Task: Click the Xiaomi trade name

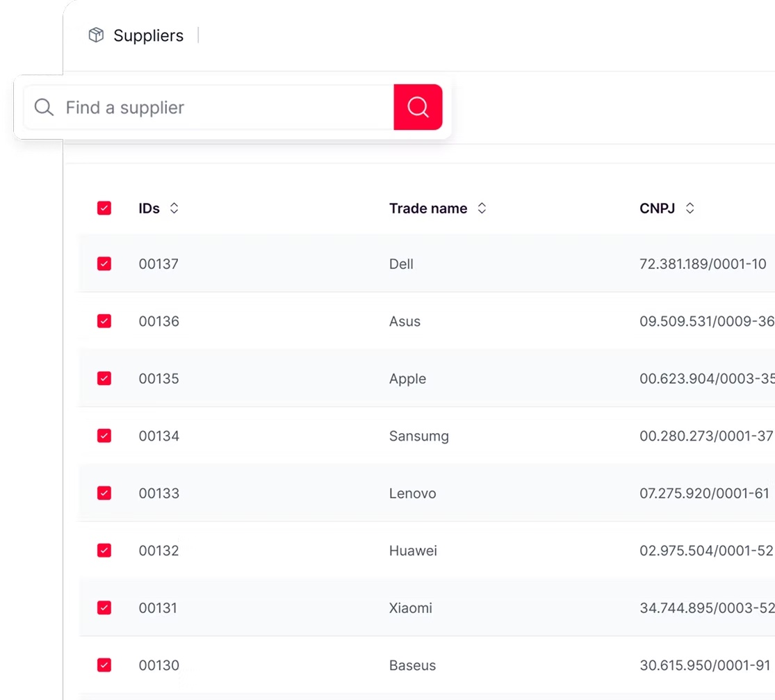Action: tap(410, 608)
